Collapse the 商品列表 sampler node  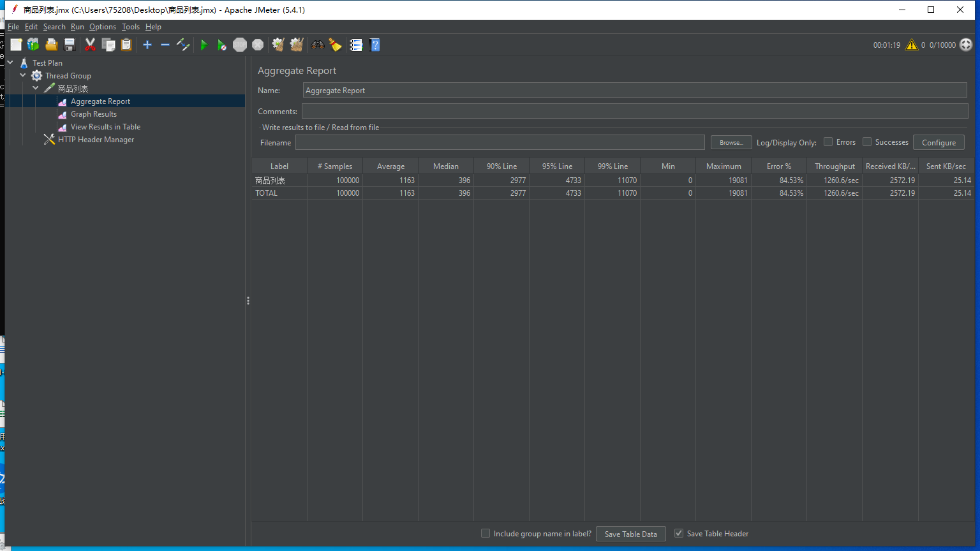[x=36, y=88]
